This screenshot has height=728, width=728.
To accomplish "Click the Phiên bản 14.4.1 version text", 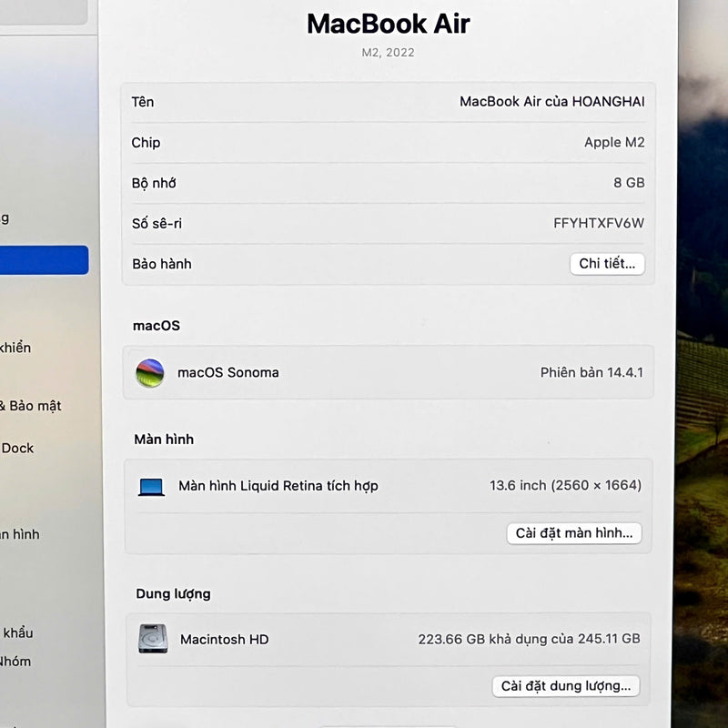I will click(591, 372).
